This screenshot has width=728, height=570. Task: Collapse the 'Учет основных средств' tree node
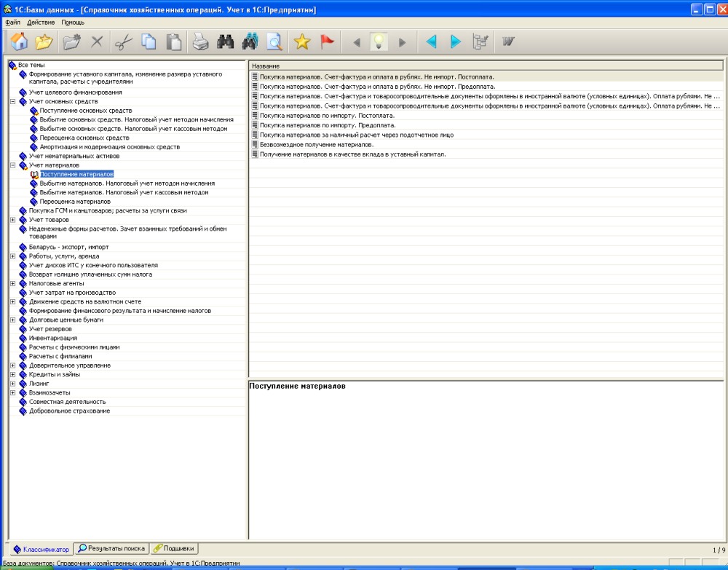coord(12,102)
